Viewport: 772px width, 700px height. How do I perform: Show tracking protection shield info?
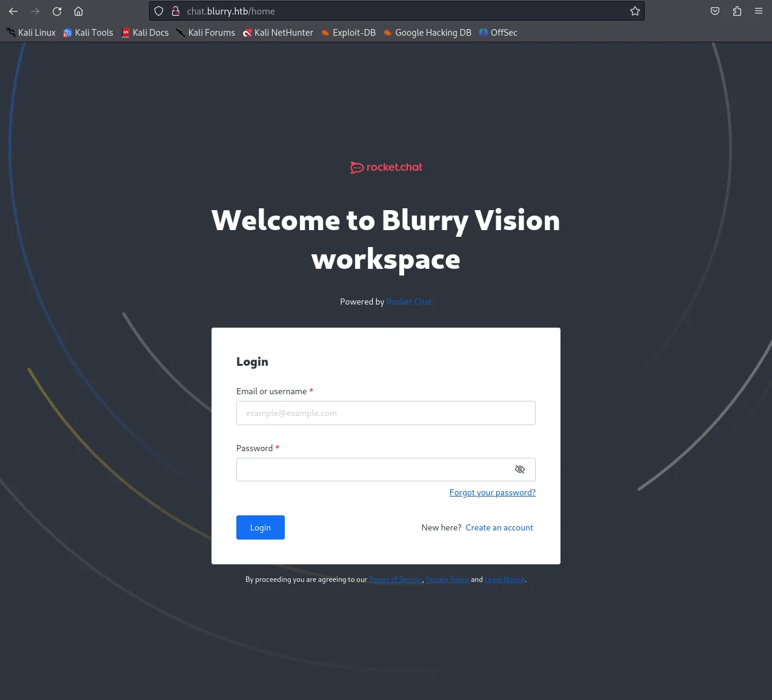(159, 11)
